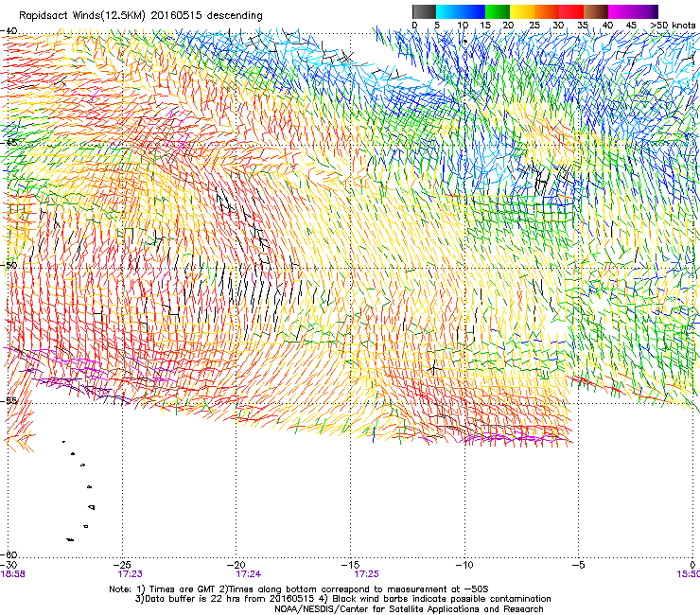Screen dimensions: 700x615
Task: Select the dark purple 45-50 knots legend swatch
Action: tap(645, 11)
